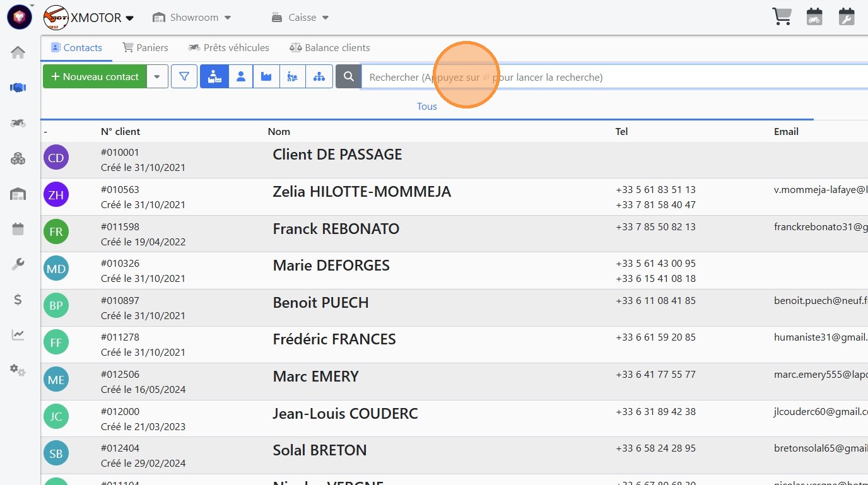Open Franck REBONATO contact
Viewport: 868px width, 485px height.
coord(336,229)
